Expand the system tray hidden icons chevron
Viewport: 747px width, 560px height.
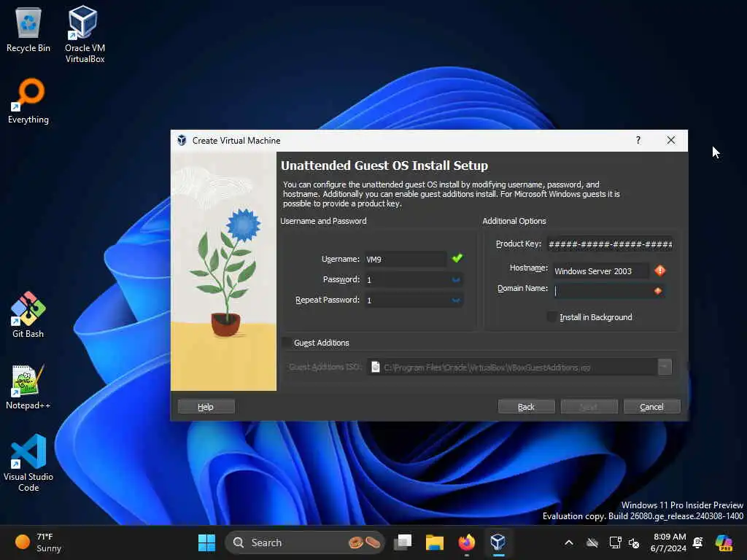(568, 542)
